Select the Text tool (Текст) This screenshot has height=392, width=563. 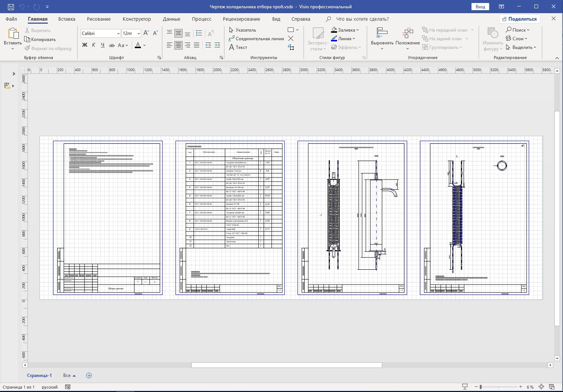pyautogui.click(x=238, y=47)
